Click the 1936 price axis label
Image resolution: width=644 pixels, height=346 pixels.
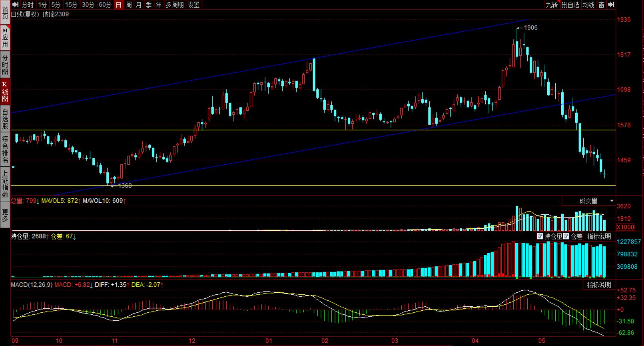[624, 20]
